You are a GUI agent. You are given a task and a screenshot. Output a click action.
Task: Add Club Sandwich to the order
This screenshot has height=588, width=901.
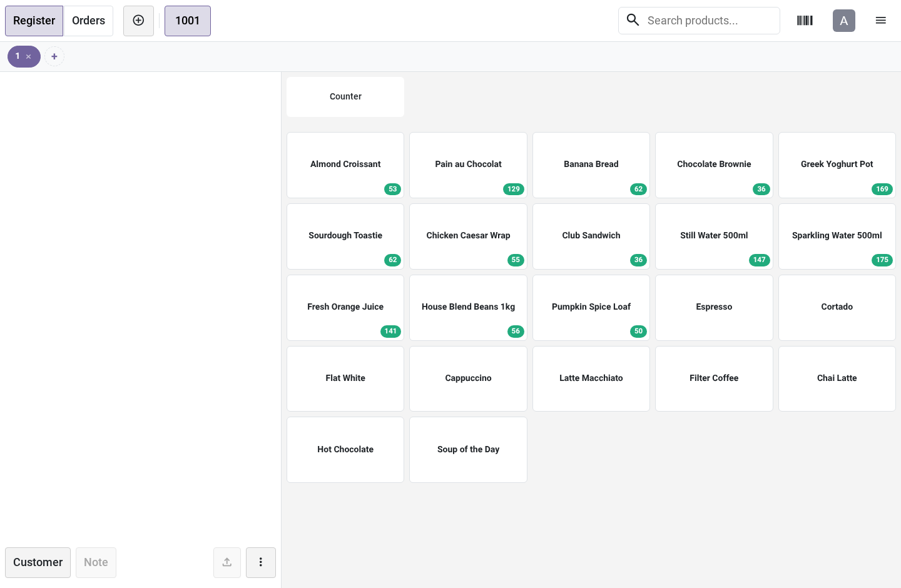[x=591, y=236]
